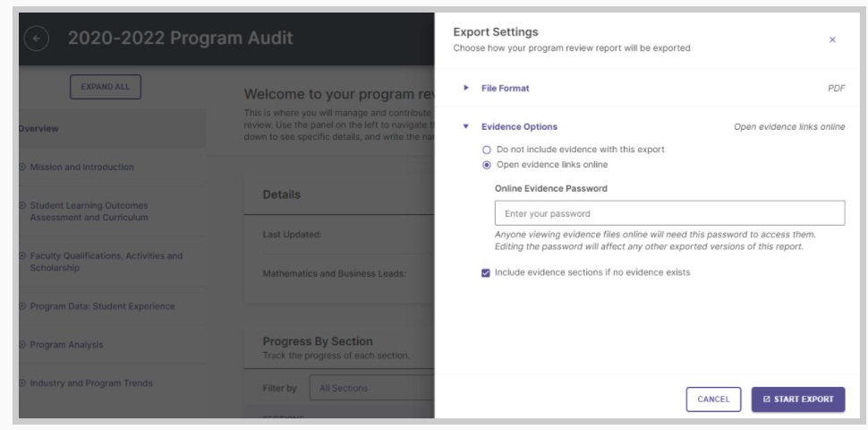Click the 'Export Settings' heading

(x=496, y=32)
